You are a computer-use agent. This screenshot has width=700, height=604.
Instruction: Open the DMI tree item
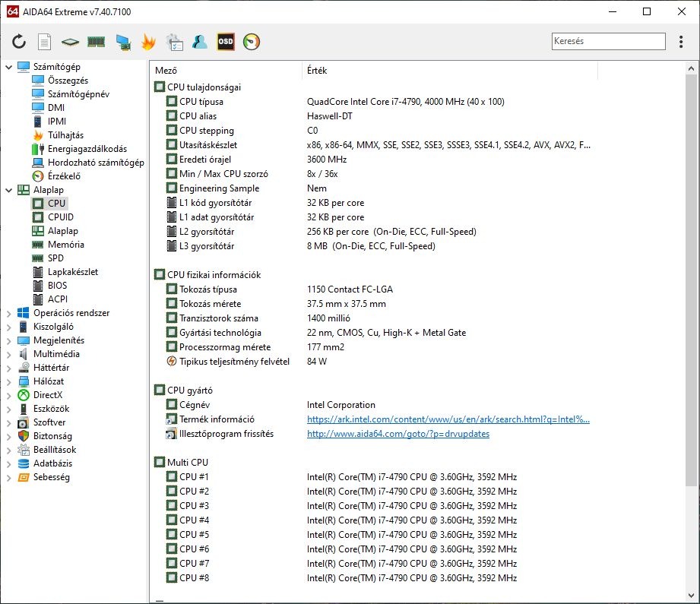[56, 108]
